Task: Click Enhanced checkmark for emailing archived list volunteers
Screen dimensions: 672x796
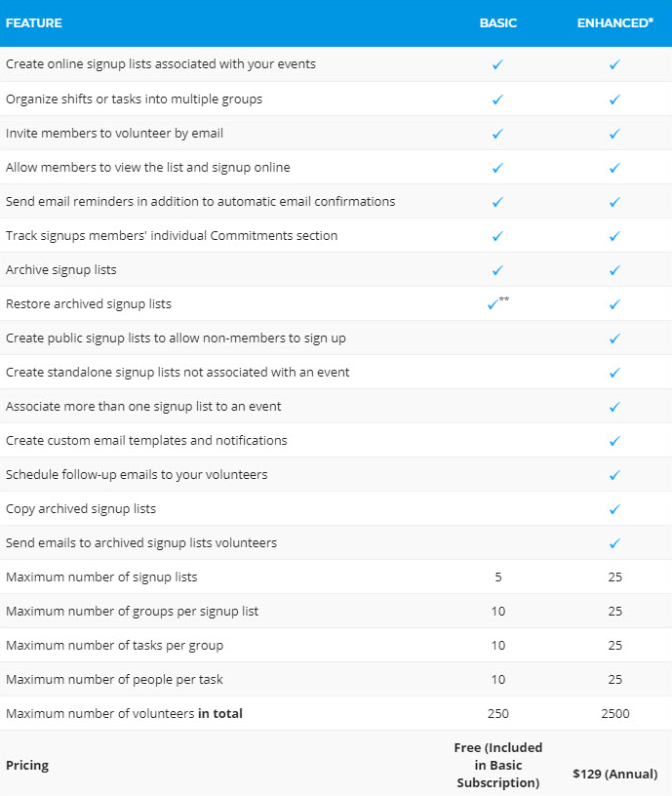Action: [614, 543]
